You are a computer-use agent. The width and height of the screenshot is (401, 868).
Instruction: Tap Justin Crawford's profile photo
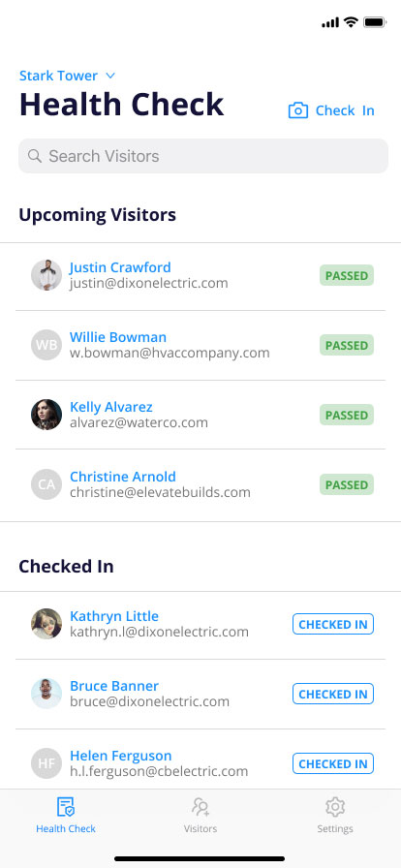coord(46,275)
